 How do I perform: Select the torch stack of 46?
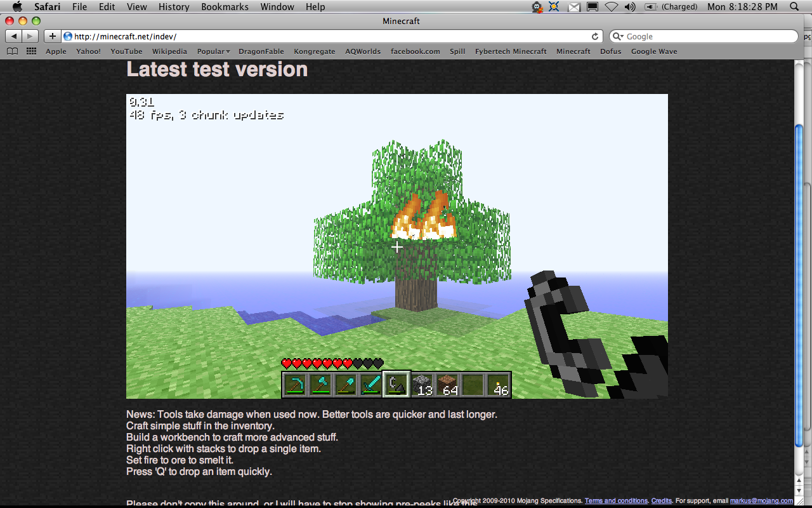pos(498,384)
